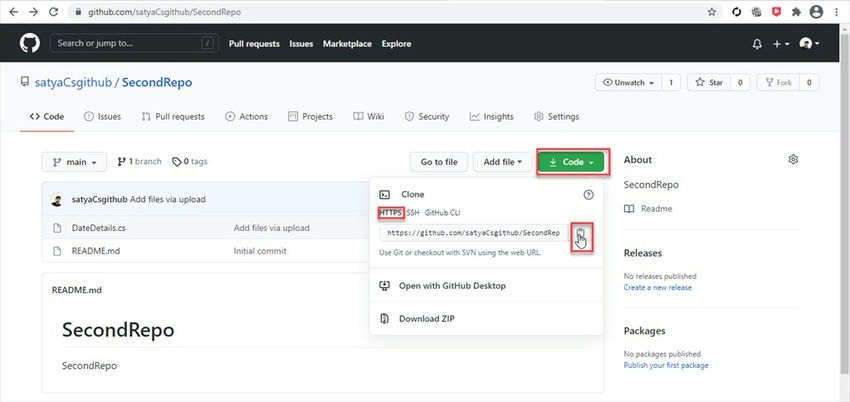
Task: View the 1 branch link
Action: click(x=139, y=161)
